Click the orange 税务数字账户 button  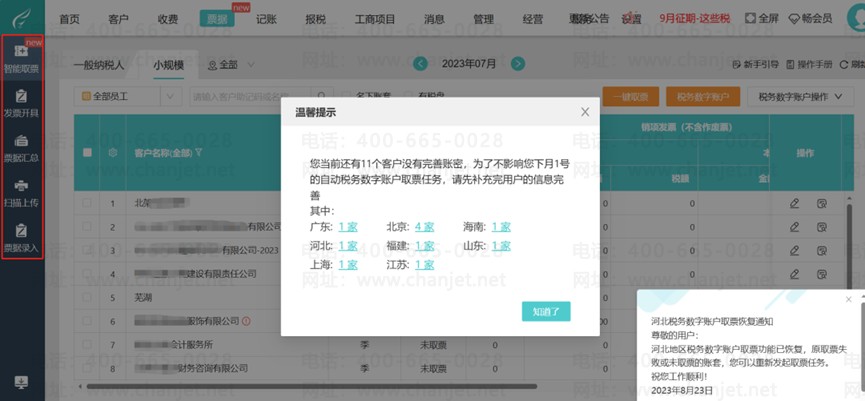(x=703, y=97)
